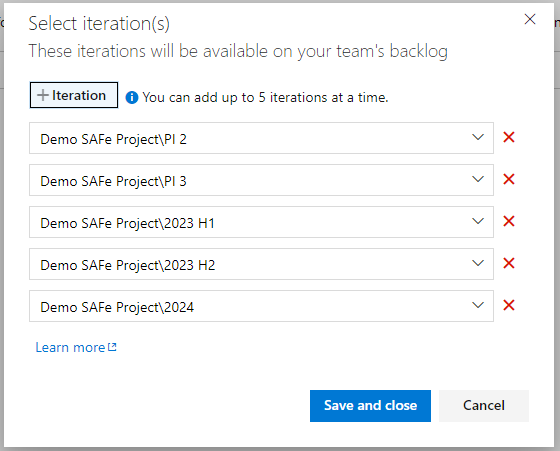Open the 2023 H2 dropdown chevron
The height and width of the screenshot is (451, 560).
(x=478, y=263)
